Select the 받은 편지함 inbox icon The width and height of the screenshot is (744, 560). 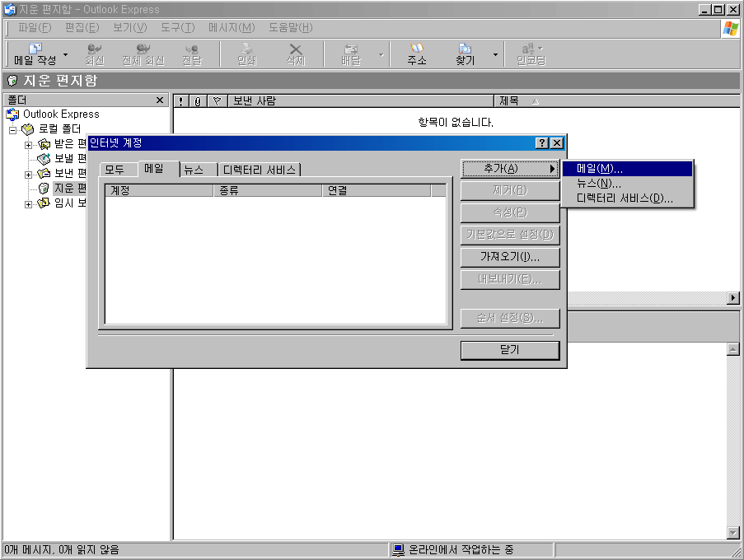click(x=44, y=143)
